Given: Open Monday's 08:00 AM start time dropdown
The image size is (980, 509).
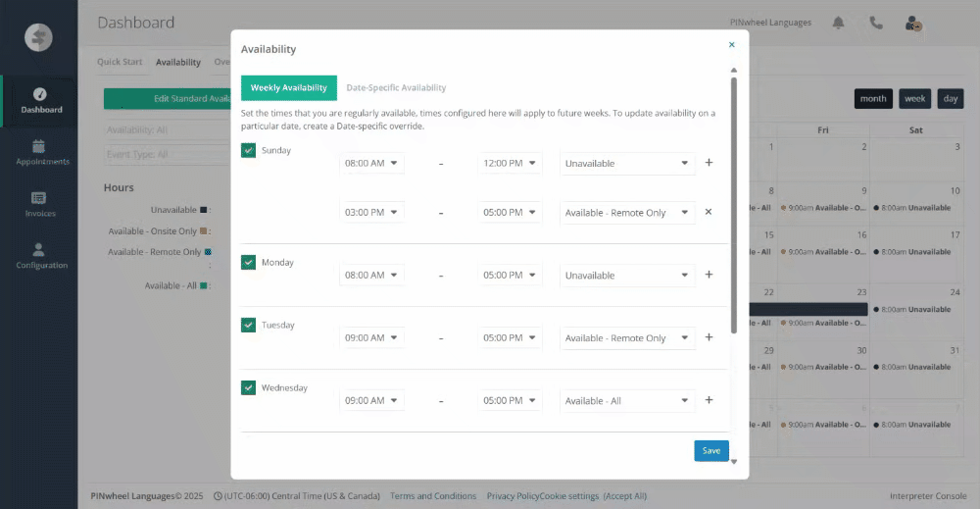Looking at the screenshot, I should pyautogui.click(x=371, y=276).
